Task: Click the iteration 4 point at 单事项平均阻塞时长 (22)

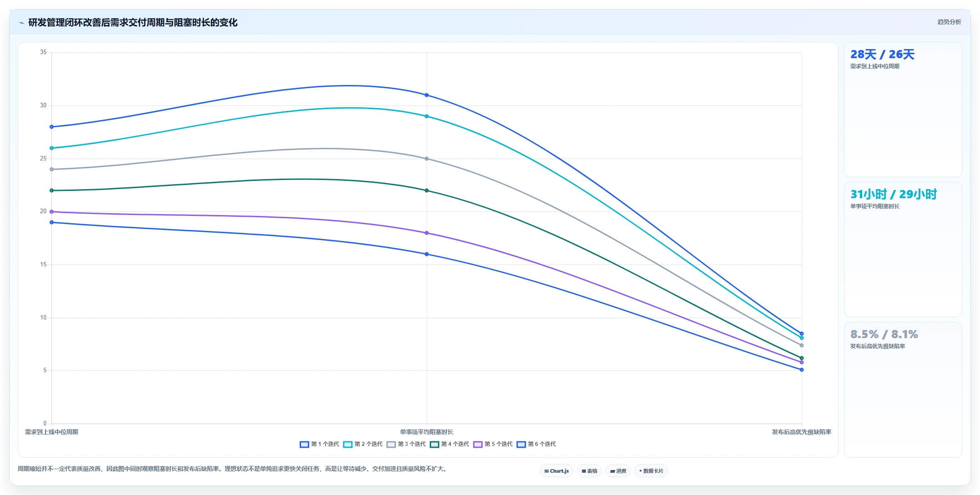Action: tap(427, 190)
